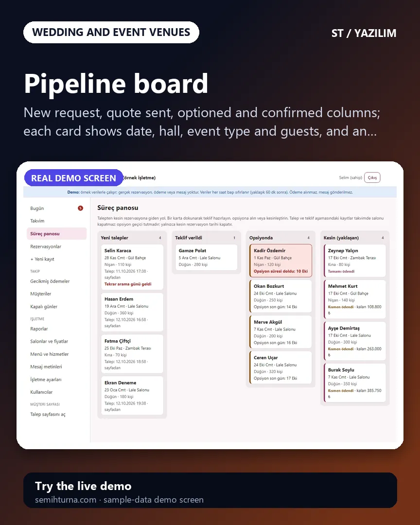Open the Okan Bozkurt option card
The height and width of the screenshot is (525, 420).
pos(280,297)
